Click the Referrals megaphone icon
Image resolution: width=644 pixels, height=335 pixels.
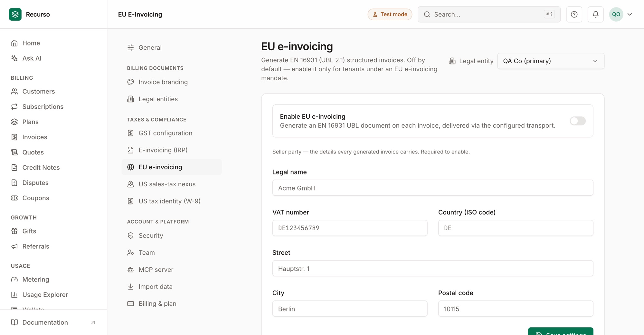(14, 246)
